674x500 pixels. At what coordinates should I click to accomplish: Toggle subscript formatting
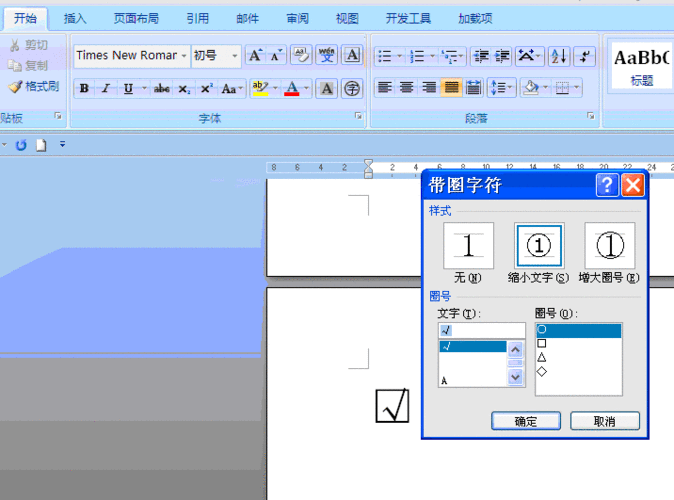(184, 89)
